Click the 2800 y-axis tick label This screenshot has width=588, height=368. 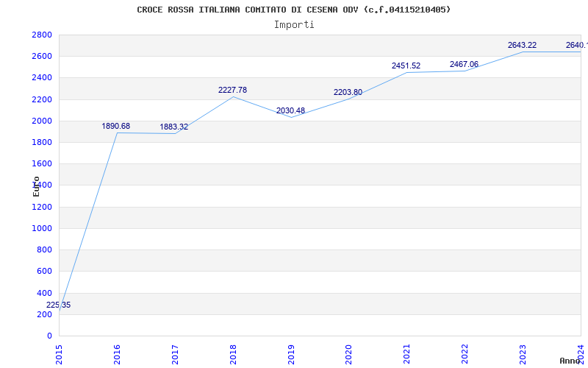tap(42, 35)
